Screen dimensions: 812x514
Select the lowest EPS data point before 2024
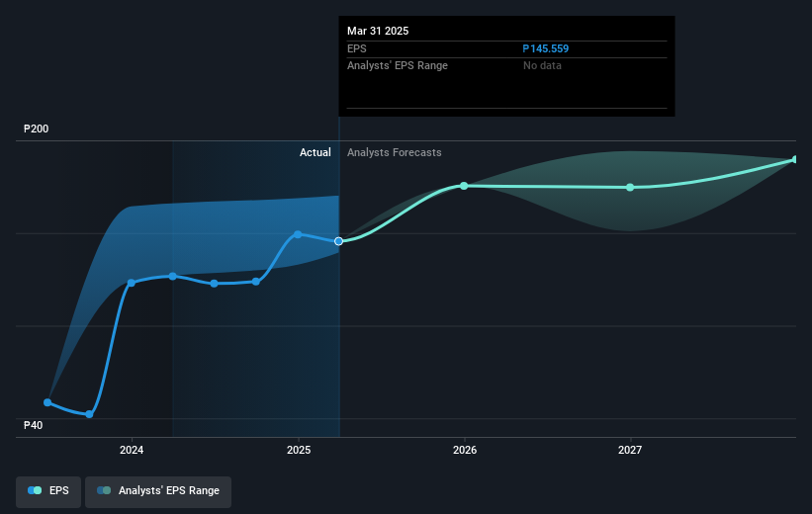click(x=89, y=414)
